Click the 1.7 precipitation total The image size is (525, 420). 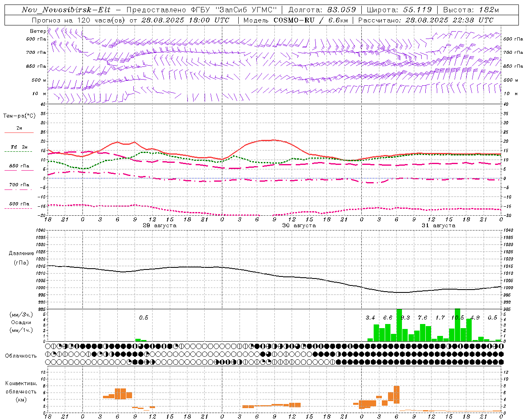tap(440, 317)
